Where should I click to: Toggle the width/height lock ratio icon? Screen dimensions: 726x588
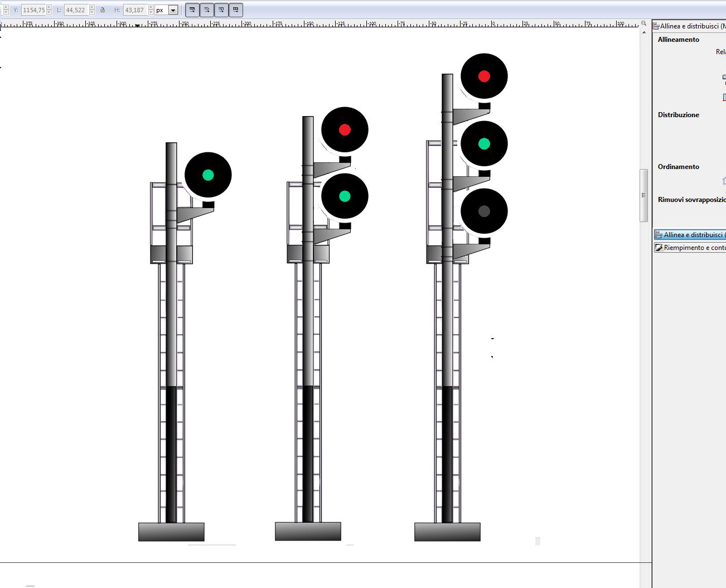tap(103, 10)
